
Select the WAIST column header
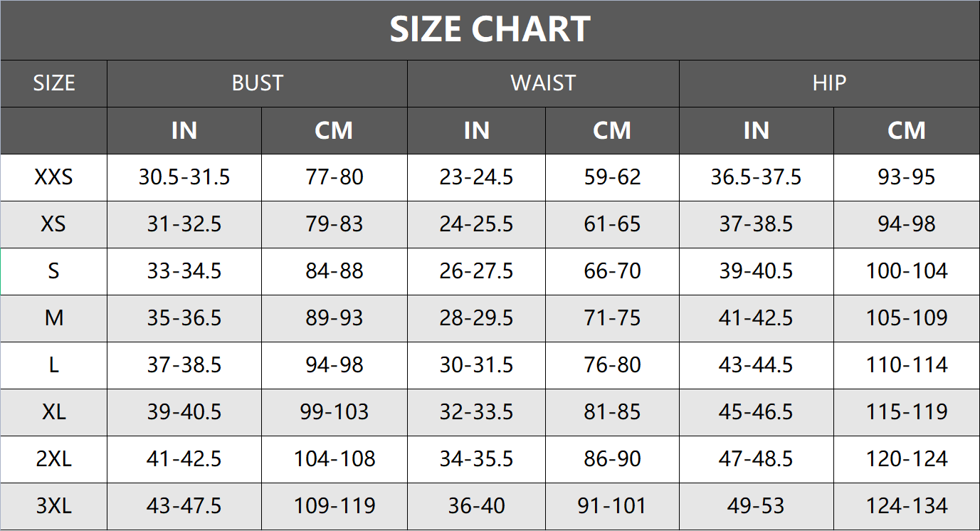coord(543,83)
